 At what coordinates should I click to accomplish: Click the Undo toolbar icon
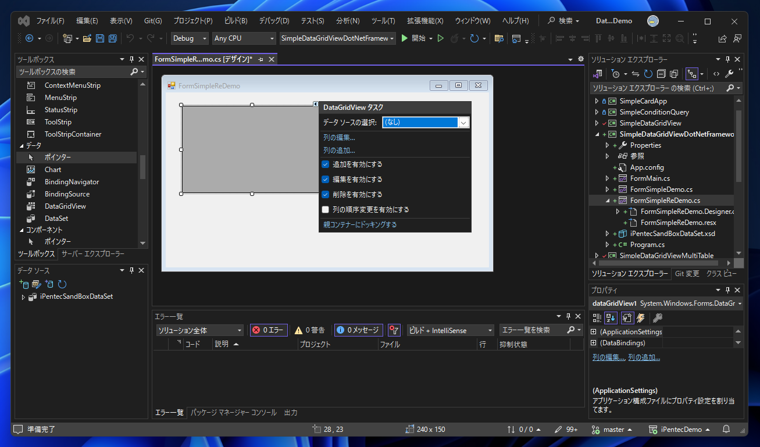pos(130,38)
